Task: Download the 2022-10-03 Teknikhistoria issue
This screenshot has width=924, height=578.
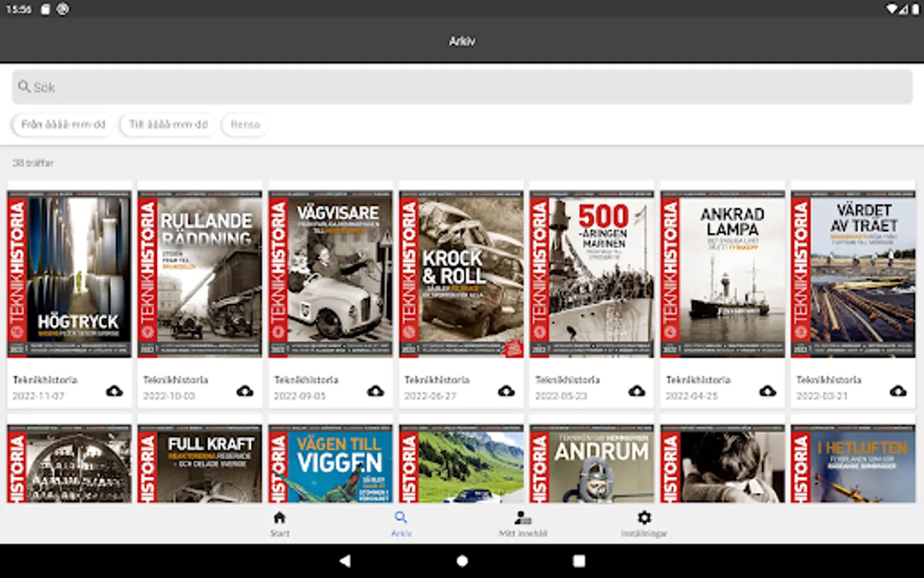Action: [245, 390]
